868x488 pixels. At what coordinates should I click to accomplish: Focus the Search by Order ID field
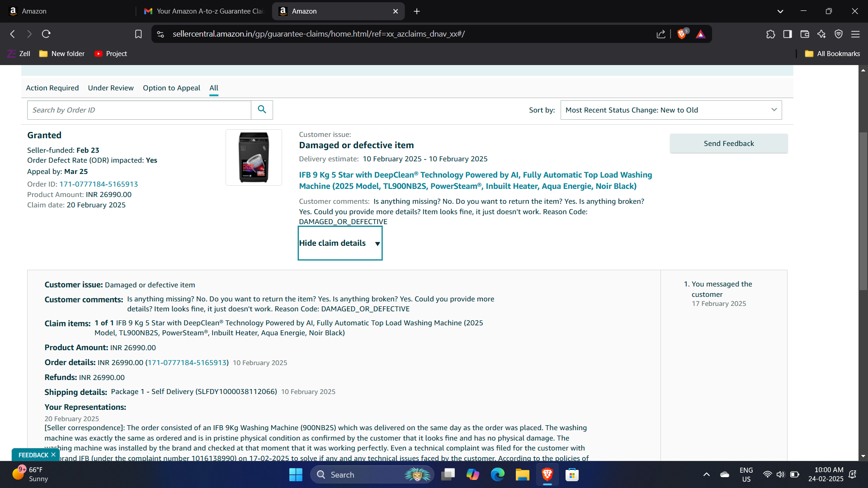(139, 110)
